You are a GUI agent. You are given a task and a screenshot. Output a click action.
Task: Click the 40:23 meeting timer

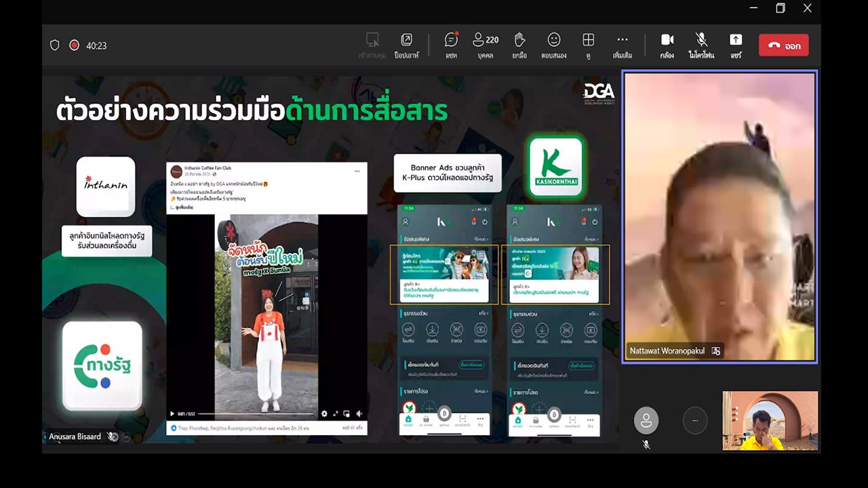coord(96,45)
